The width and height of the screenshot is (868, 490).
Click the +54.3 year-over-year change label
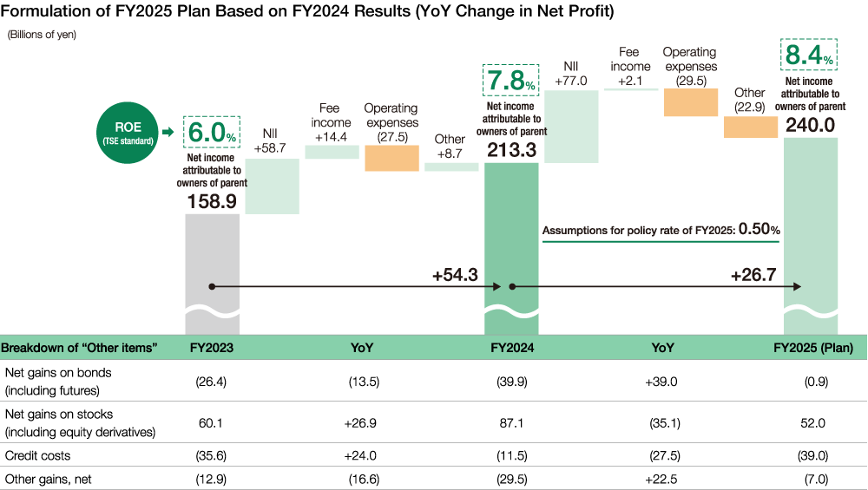(455, 275)
